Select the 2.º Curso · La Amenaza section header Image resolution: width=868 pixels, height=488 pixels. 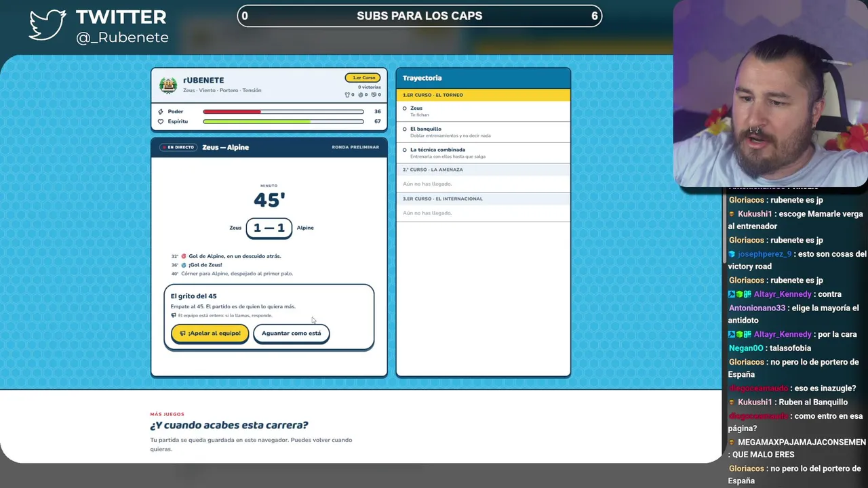[483, 169]
